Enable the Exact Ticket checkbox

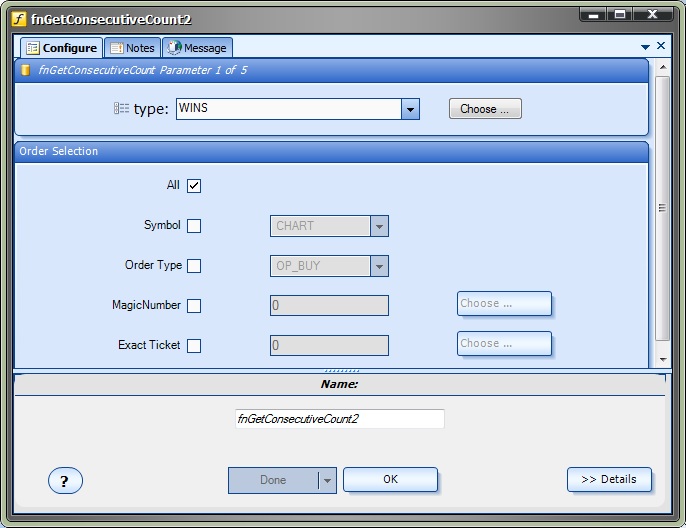point(194,346)
